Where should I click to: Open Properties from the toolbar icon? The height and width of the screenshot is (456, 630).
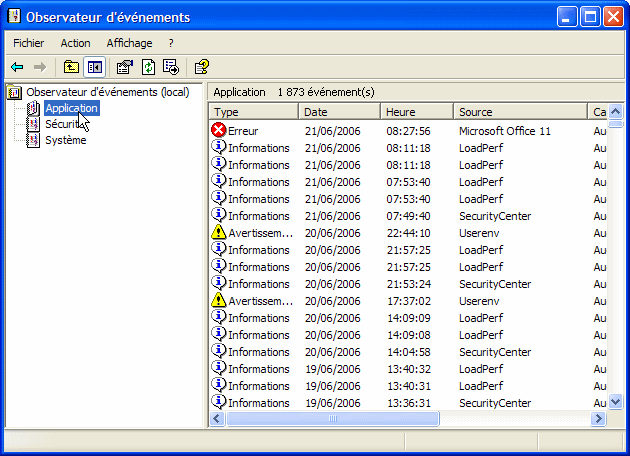(124, 67)
